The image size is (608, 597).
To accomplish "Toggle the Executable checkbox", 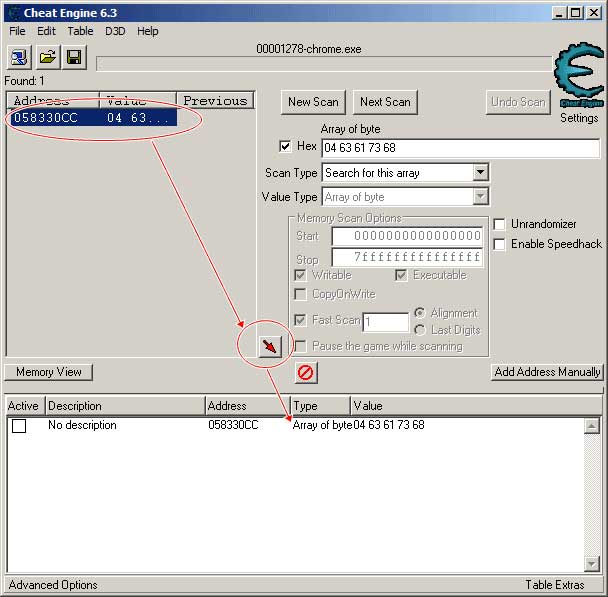I will pos(401,275).
